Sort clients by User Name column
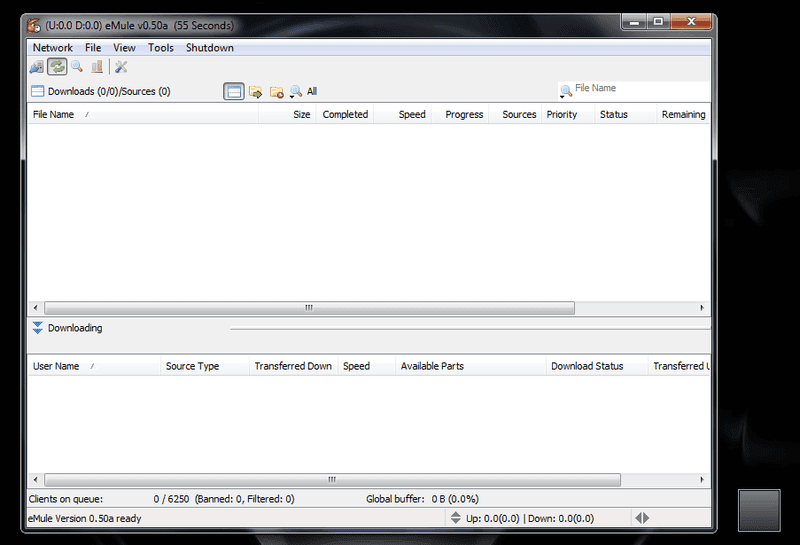Screen dimensions: 800x545 tap(94, 366)
